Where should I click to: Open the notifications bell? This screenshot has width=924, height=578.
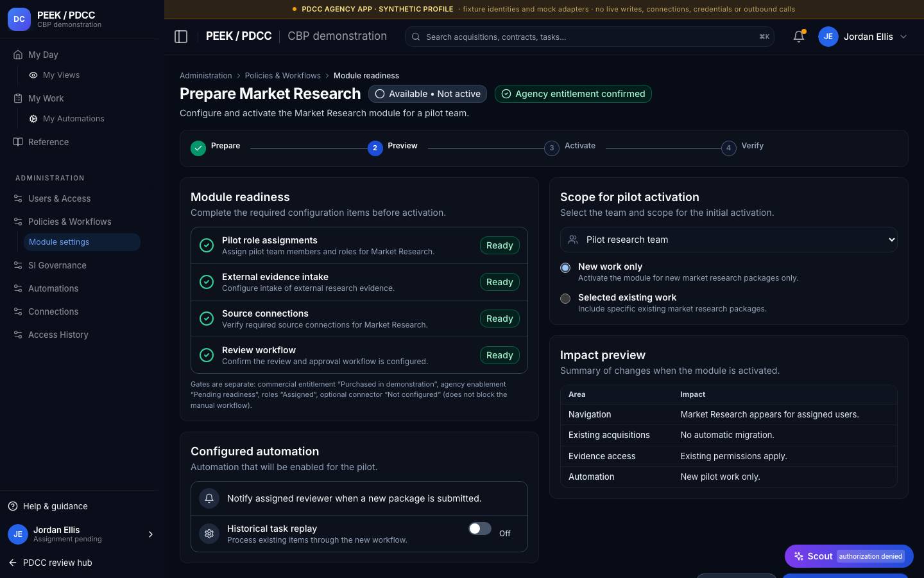(799, 37)
